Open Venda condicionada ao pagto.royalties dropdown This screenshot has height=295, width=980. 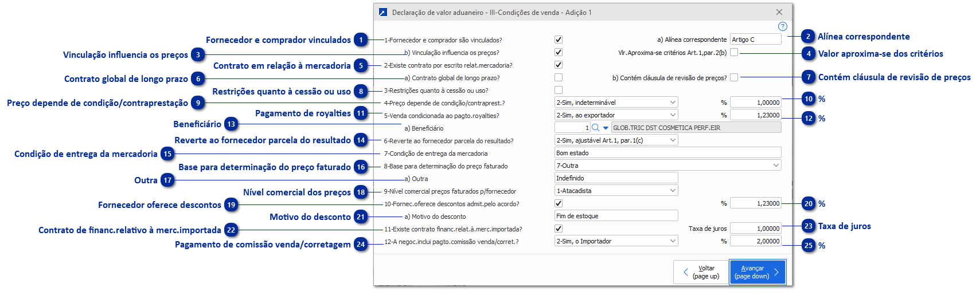click(616, 115)
